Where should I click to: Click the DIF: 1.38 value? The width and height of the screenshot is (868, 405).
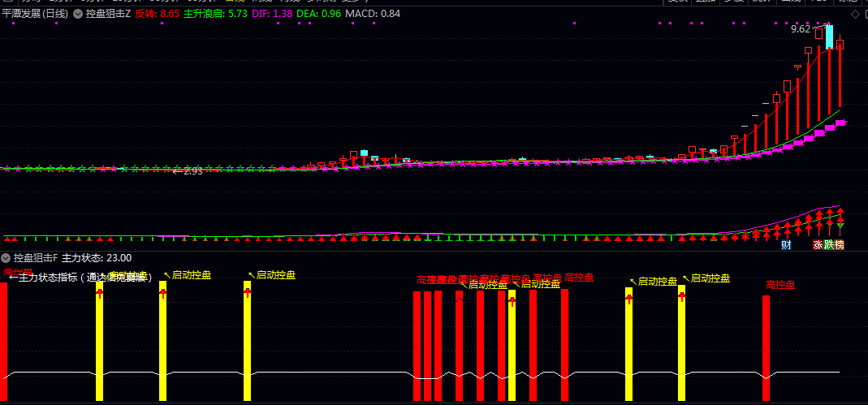pyautogui.click(x=272, y=14)
